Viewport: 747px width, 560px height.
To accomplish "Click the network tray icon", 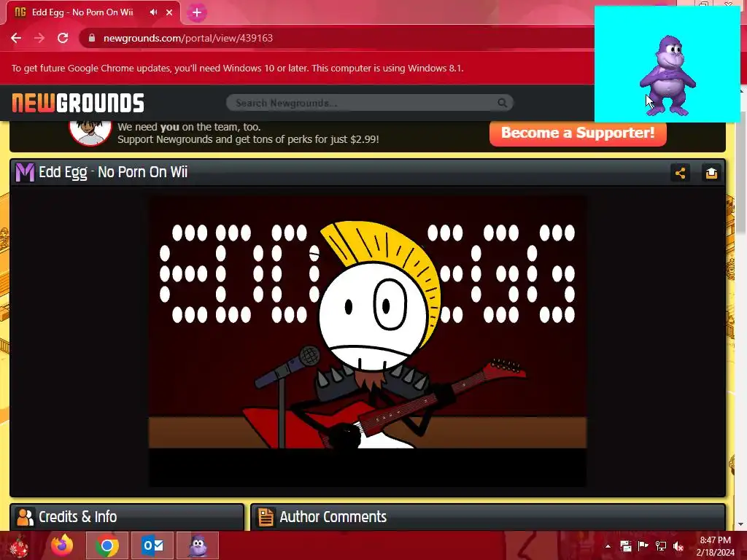I will pyautogui.click(x=661, y=546).
